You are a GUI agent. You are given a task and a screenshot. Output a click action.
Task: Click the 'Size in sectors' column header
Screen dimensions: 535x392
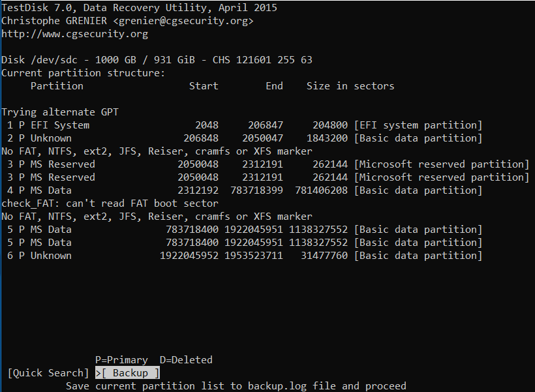point(350,86)
